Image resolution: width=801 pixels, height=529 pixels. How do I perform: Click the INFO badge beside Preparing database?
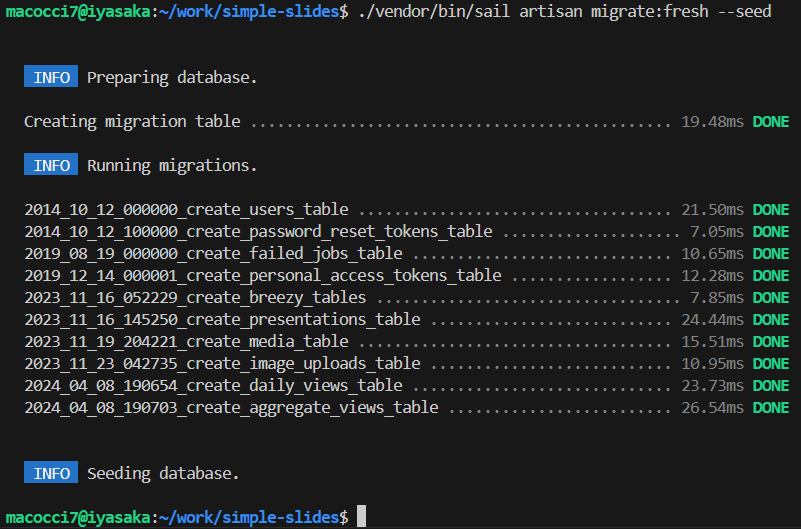coord(52,78)
